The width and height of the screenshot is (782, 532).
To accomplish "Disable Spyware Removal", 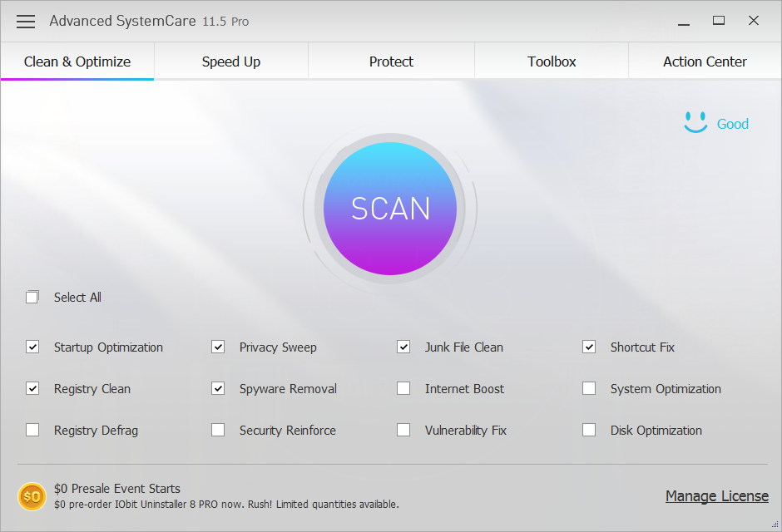I will (x=218, y=388).
